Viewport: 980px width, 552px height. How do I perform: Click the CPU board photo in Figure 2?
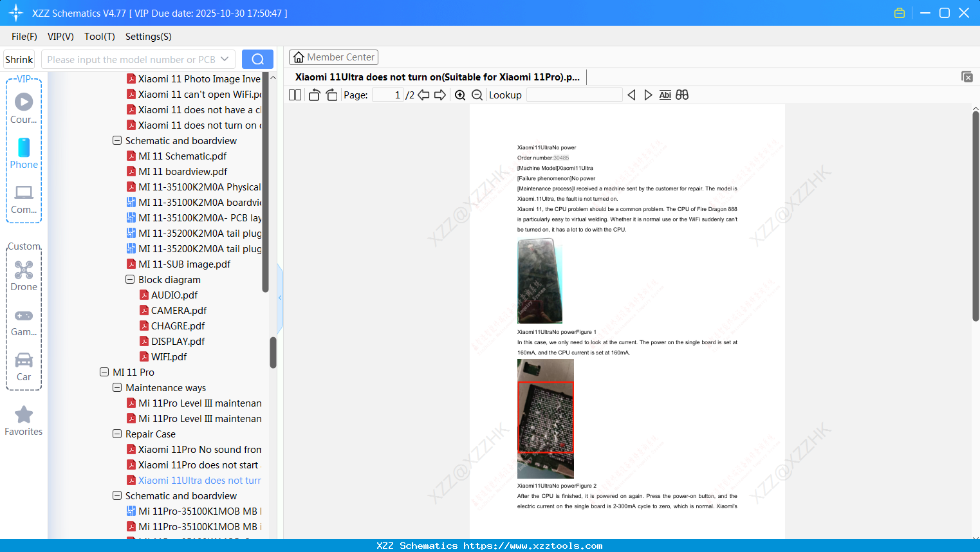click(x=546, y=418)
